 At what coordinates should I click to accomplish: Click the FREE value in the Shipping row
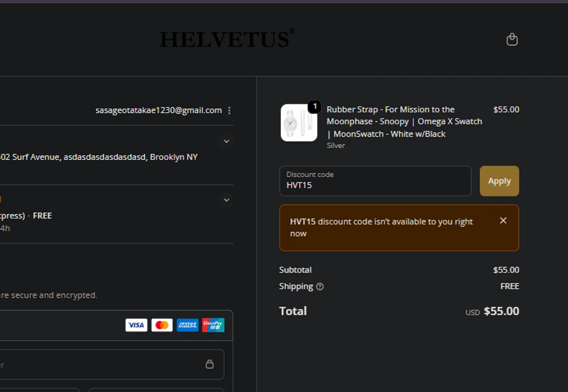510,286
